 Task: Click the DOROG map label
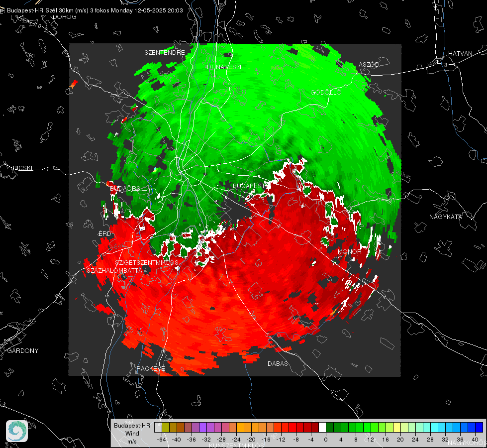click(65, 17)
